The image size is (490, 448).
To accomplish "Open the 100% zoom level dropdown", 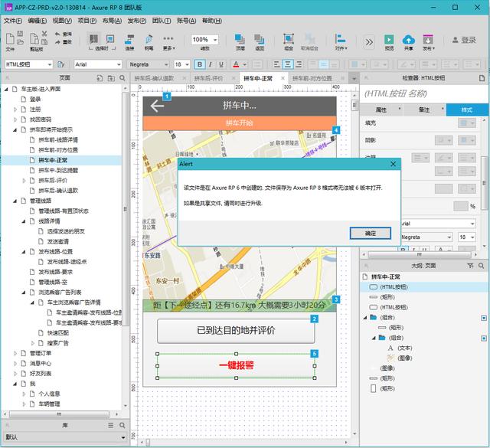I will tap(204, 40).
